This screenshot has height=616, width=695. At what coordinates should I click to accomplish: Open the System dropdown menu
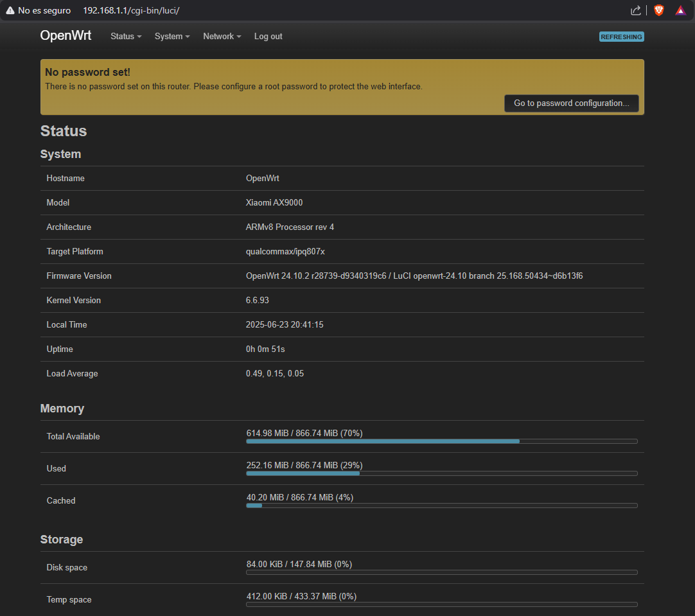(x=172, y=37)
